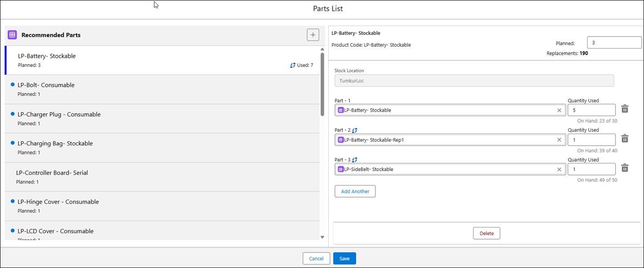Clear LP-Battery- Stockable part selection (X)
This screenshot has width=644, height=268.
coord(559,110)
